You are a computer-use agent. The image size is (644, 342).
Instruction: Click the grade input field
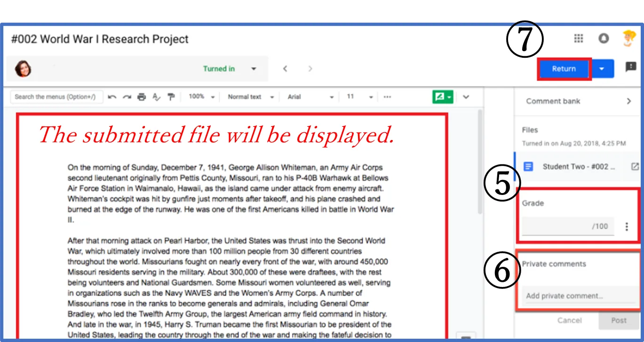coord(568,226)
